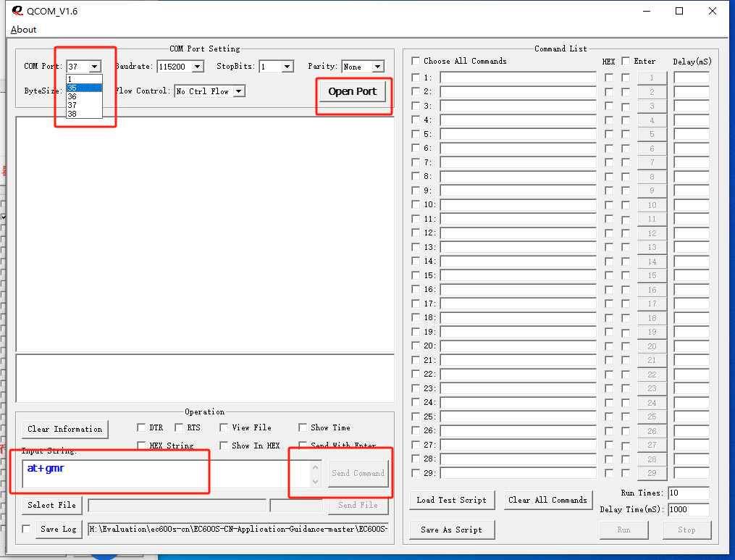Viewport: 735px width, 560px height.
Task: Click the Open Port button
Action: point(353,91)
